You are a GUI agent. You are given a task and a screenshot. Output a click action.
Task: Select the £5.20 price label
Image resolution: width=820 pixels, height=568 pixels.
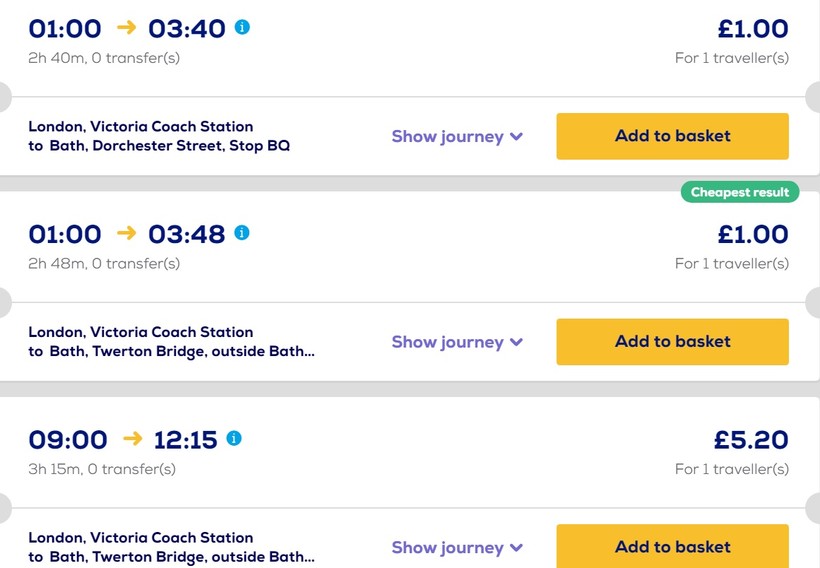click(x=751, y=440)
